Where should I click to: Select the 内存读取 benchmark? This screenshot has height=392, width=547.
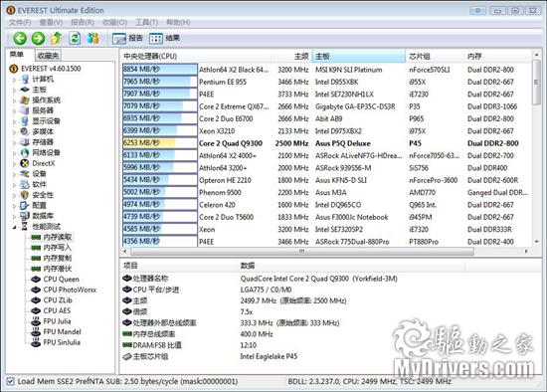pyautogui.click(x=58, y=238)
